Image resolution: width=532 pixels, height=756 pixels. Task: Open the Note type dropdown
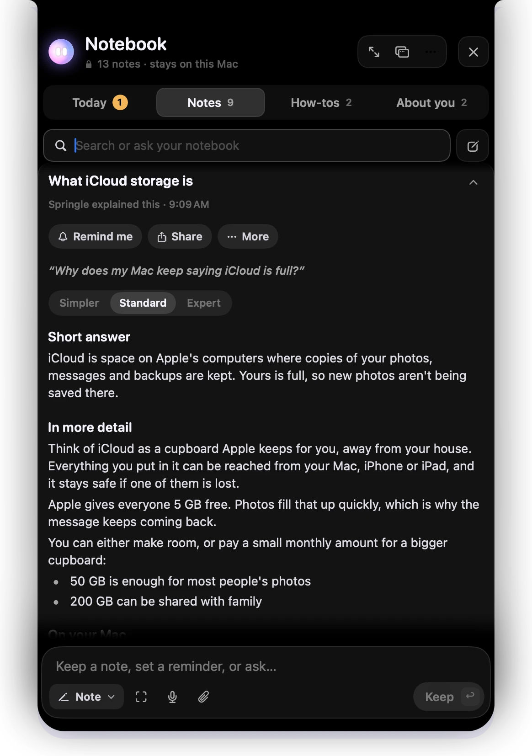pos(86,697)
